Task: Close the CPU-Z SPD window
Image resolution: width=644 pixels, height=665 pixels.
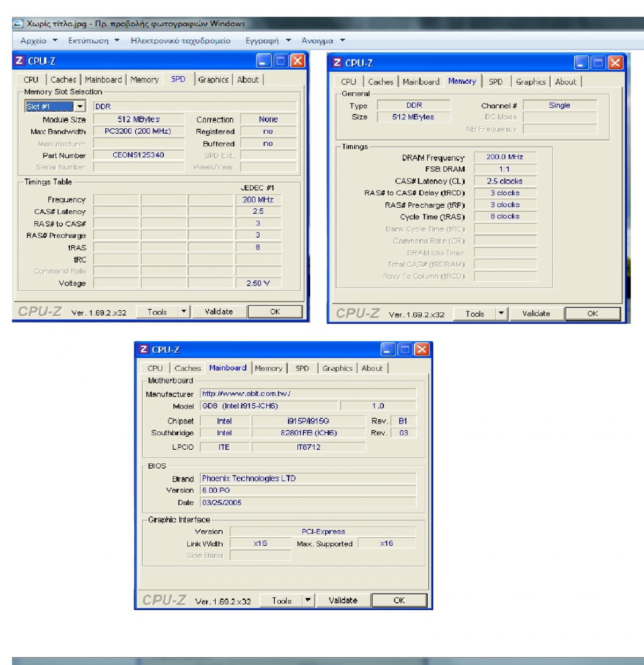Action: click(298, 61)
